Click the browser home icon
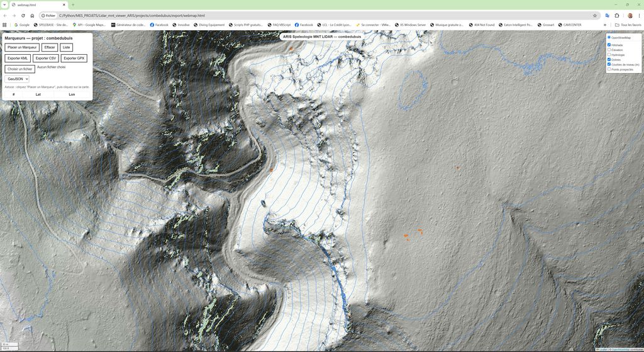 coord(32,15)
